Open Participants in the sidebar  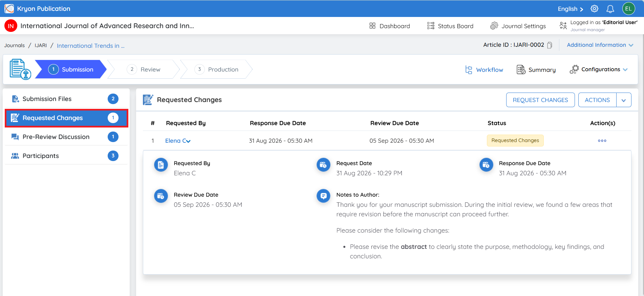click(x=66, y=156)
